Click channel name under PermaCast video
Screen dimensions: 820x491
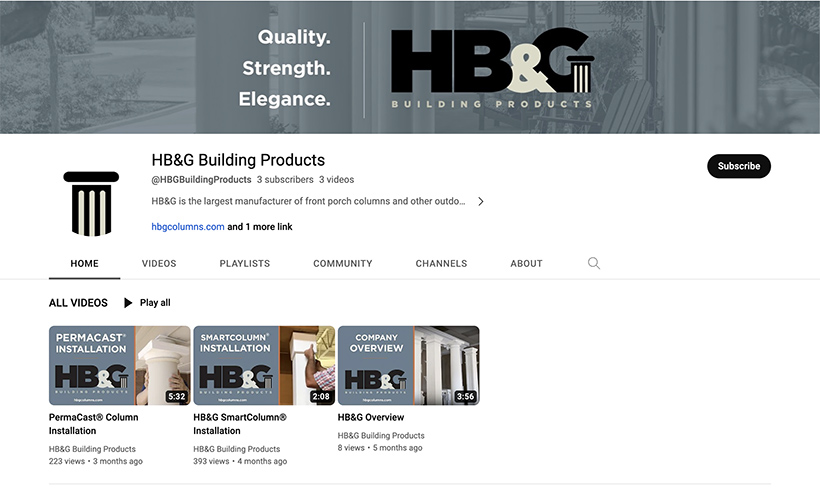click(x=92, y=449)
